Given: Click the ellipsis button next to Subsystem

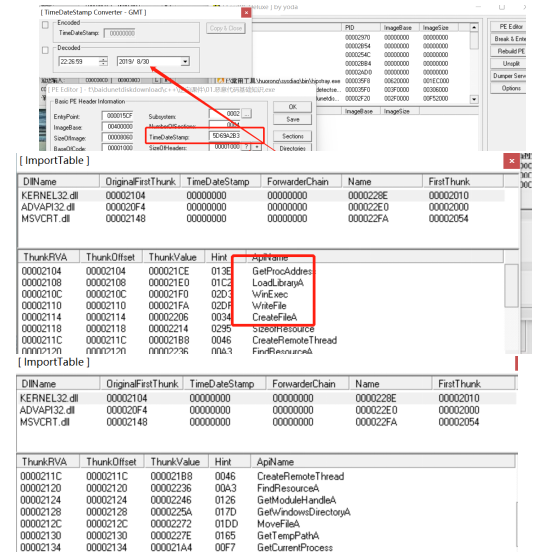Looking at the screenshot, I should 247,114.
